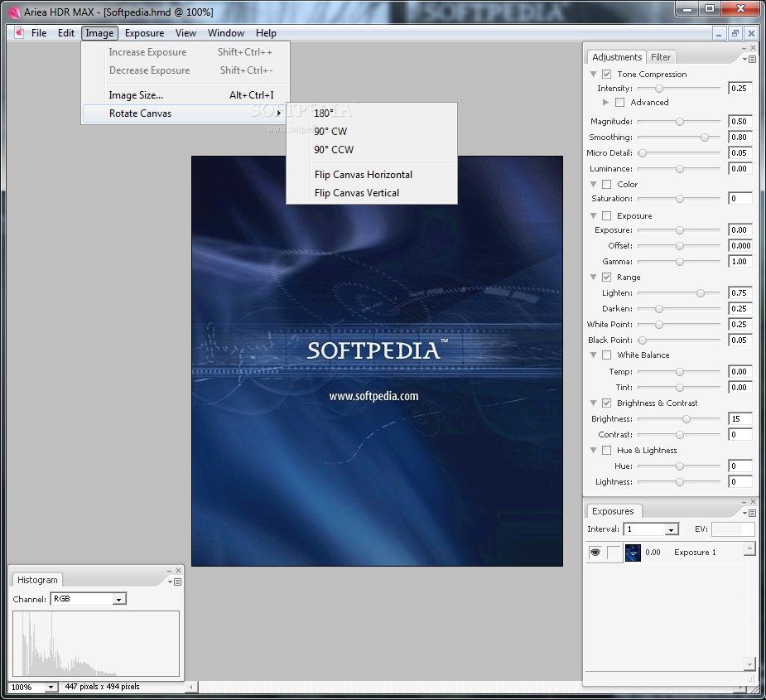This screenshot has height=700, width=766.
Task: Adjust the Intensity slider handle
Action: point(659,89)
